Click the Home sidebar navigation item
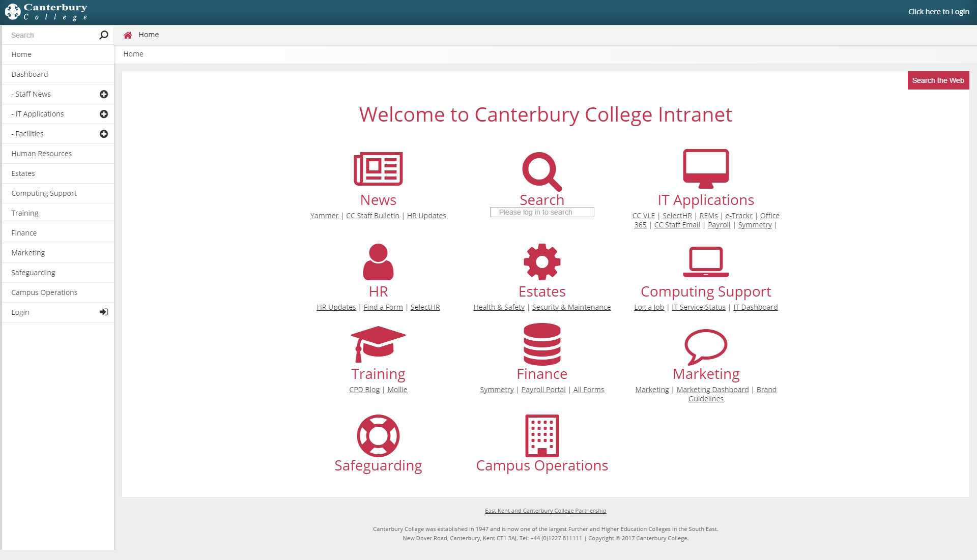The width and height of the screenshot is (977, 560). [x=57, y=53]
